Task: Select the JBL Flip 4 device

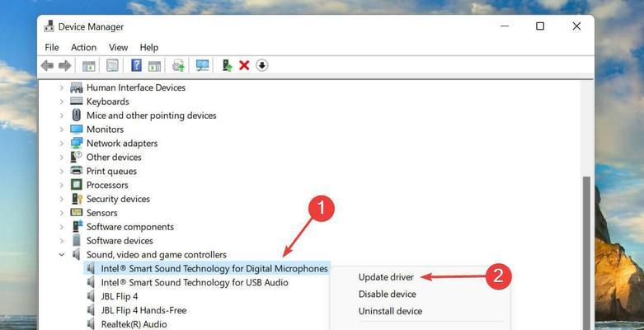Action: [x=120, y=296]
